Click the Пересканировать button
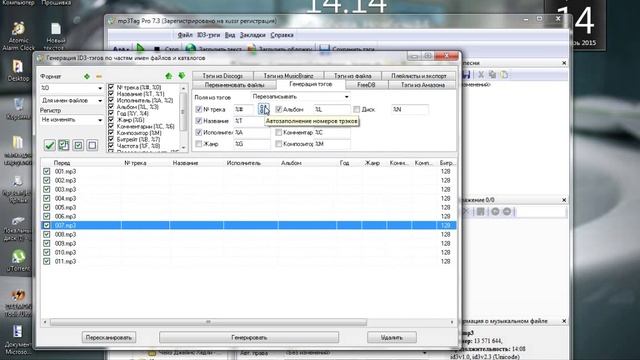Image resolution: width=640 pixels, height=360 pixels. click(x=109, y=338)
